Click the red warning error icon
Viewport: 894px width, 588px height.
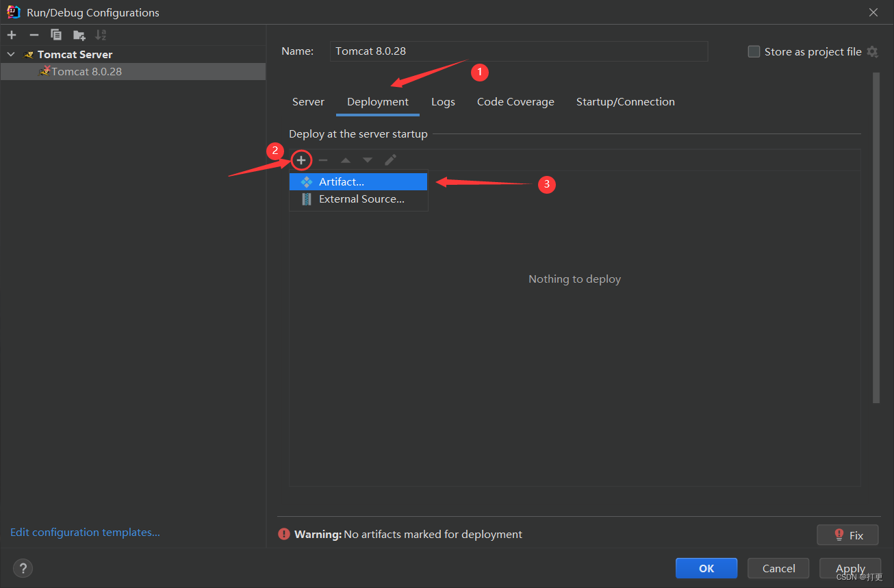(284, 535)
